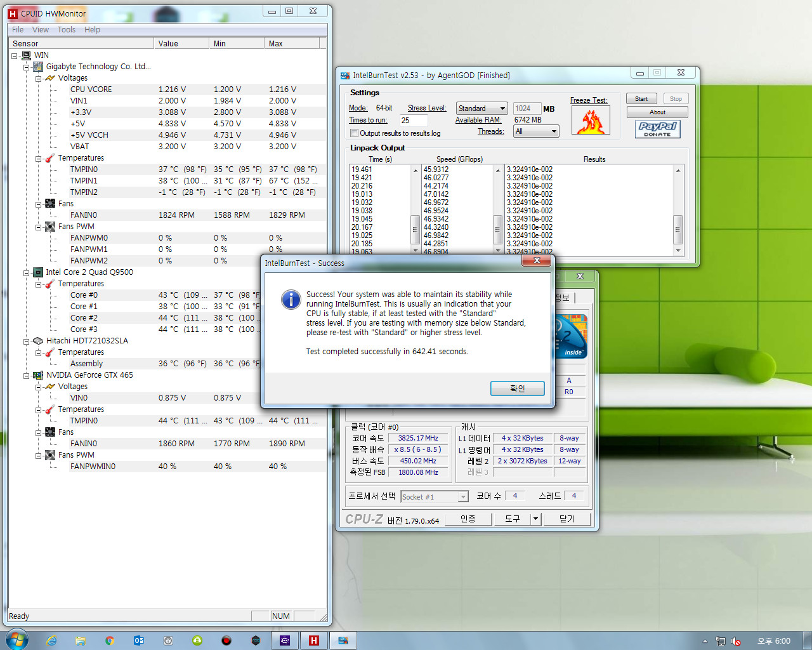The height and width of the screenshot is (650, 812).
Task: Switch to IntelBurnTest taskbar button
Action: point(343,640)
